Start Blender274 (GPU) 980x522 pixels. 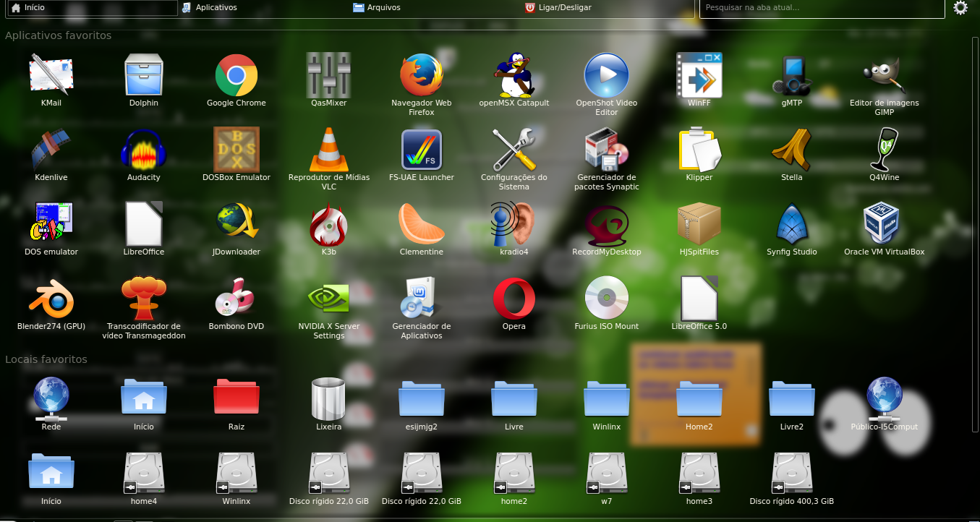point(51,299)
